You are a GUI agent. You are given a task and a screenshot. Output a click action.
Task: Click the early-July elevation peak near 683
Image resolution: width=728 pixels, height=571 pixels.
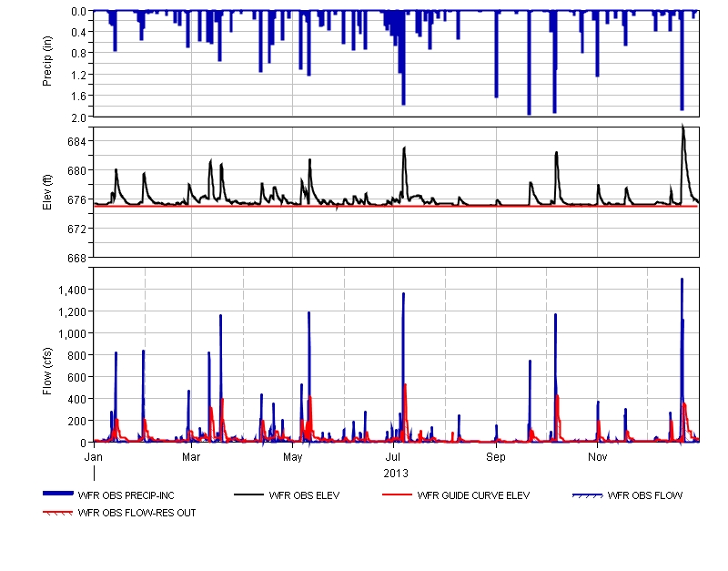[404, 149]
